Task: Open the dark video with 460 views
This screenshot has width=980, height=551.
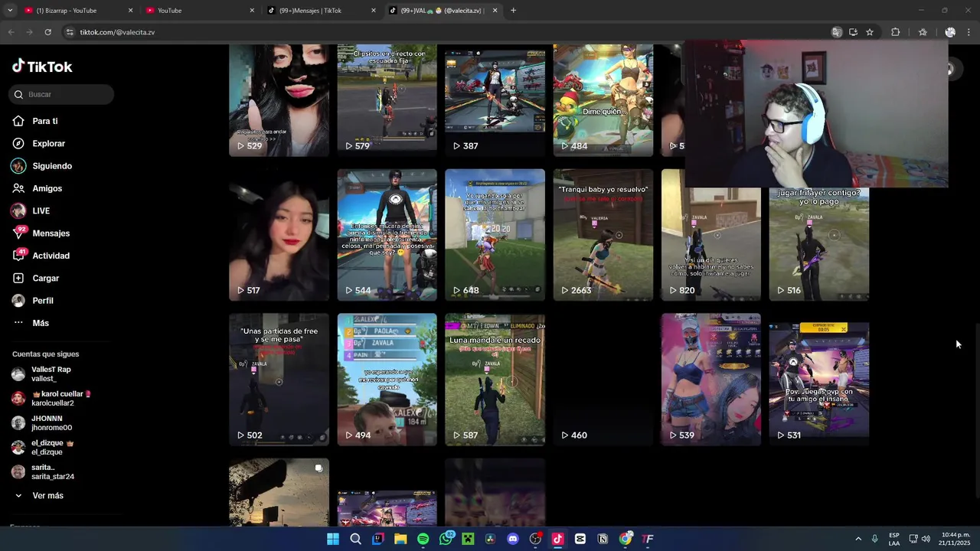Action: [603, 380]
